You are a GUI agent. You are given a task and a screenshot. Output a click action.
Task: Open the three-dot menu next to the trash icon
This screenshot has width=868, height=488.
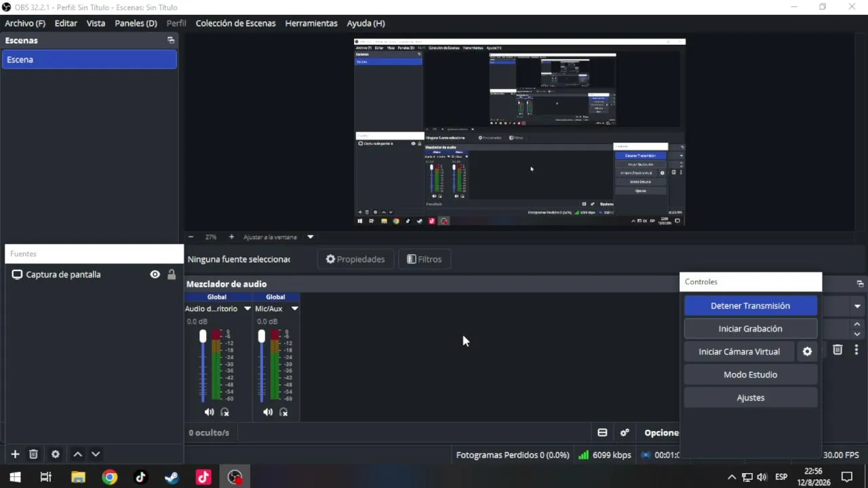coord(856,350)
